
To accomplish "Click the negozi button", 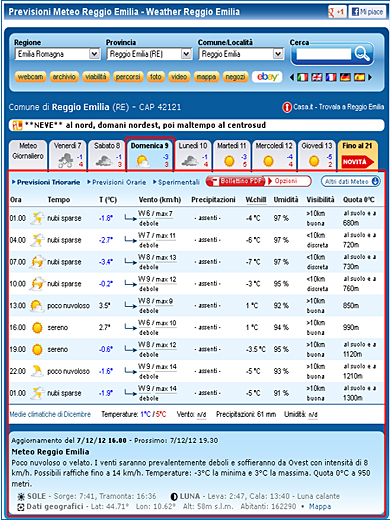I will pos(235,77).
